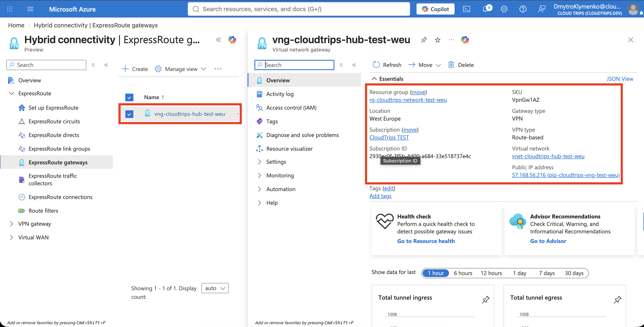The height and width of the screenshot is (327, 644).
Task: Collapse the gateway resource menu
Action: (x=354, y=65)
